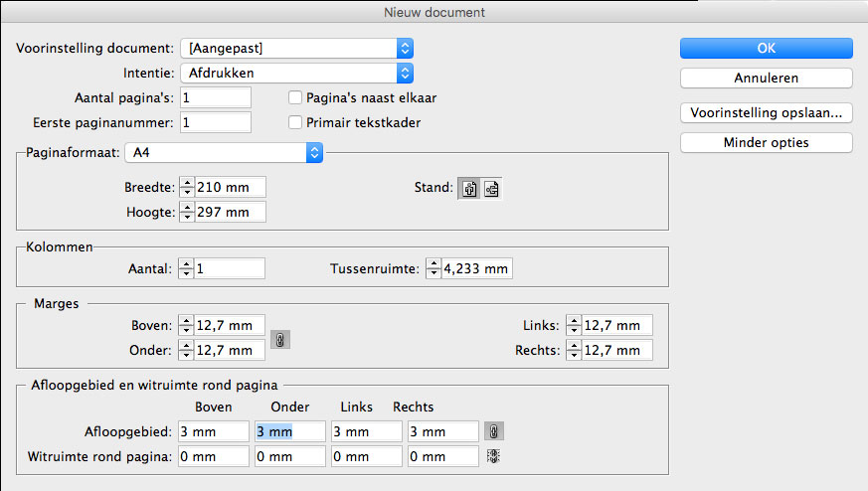
Task: Open the Paginaformaat dropdown
Action: [224, 152]
